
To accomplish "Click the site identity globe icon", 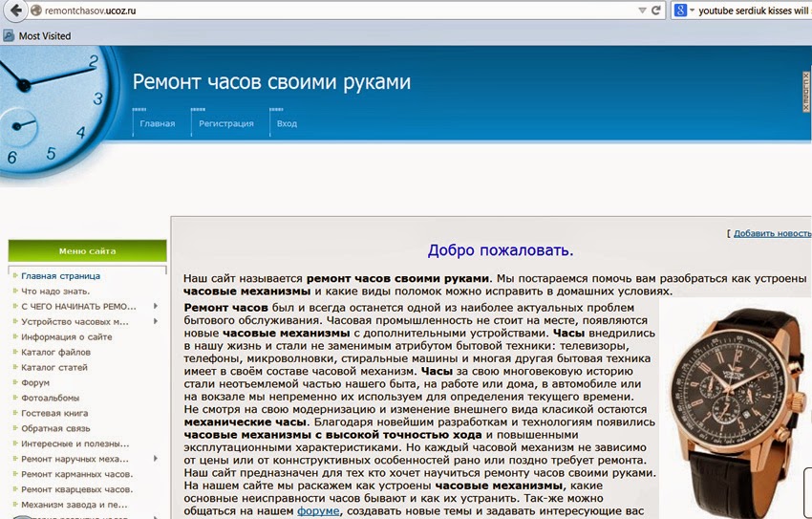I will click(35, 11).
